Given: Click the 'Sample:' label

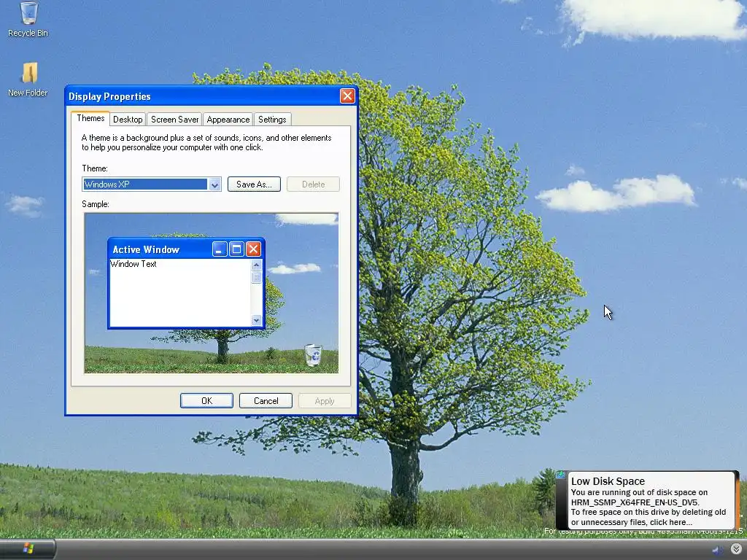Looking at the screenshot, I should click(x=96, y=204).
